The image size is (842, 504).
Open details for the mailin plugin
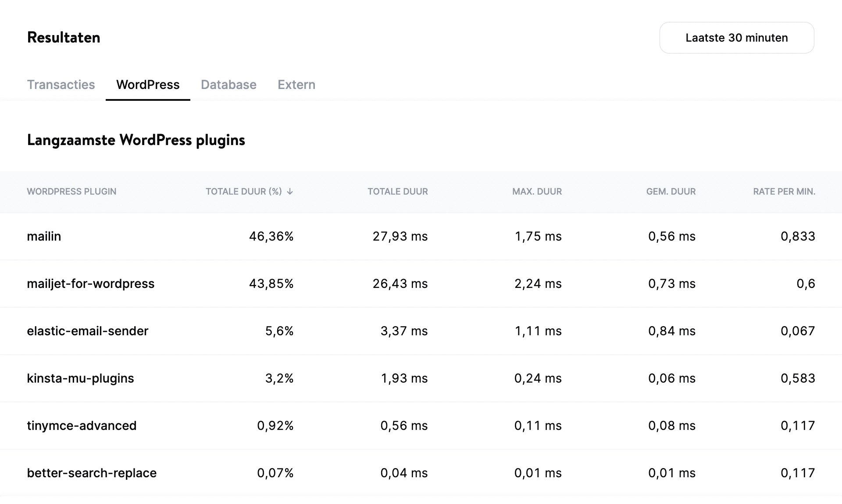coord(44,236)
